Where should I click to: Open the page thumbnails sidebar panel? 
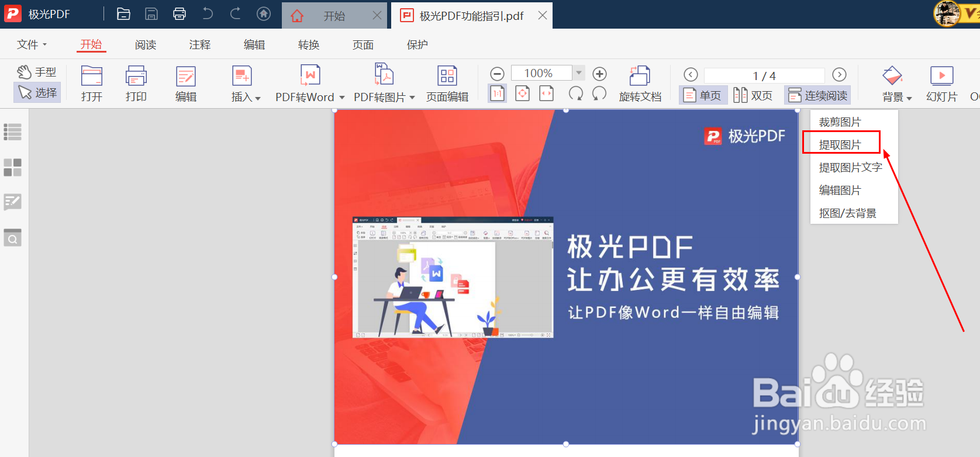[13, 167]
